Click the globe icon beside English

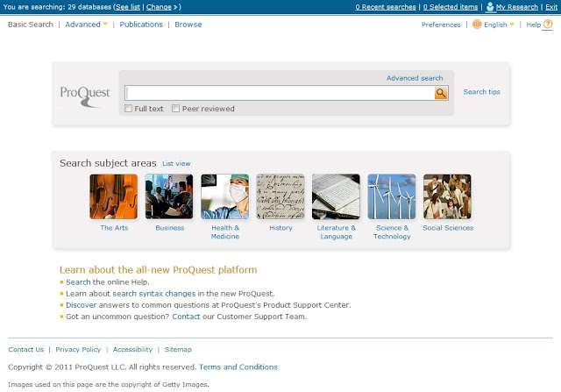coord(477,25)
